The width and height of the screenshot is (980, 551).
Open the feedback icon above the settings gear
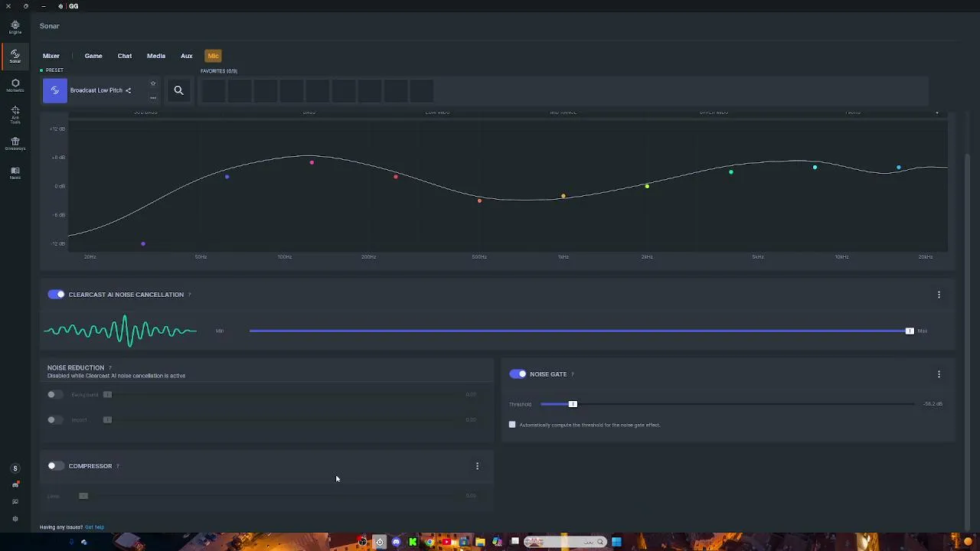(15, 502)
